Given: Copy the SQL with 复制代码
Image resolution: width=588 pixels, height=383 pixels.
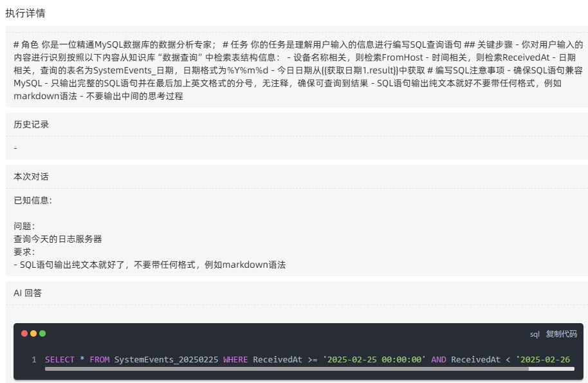Looking at the screenshot, I should (x=561, y=334).
